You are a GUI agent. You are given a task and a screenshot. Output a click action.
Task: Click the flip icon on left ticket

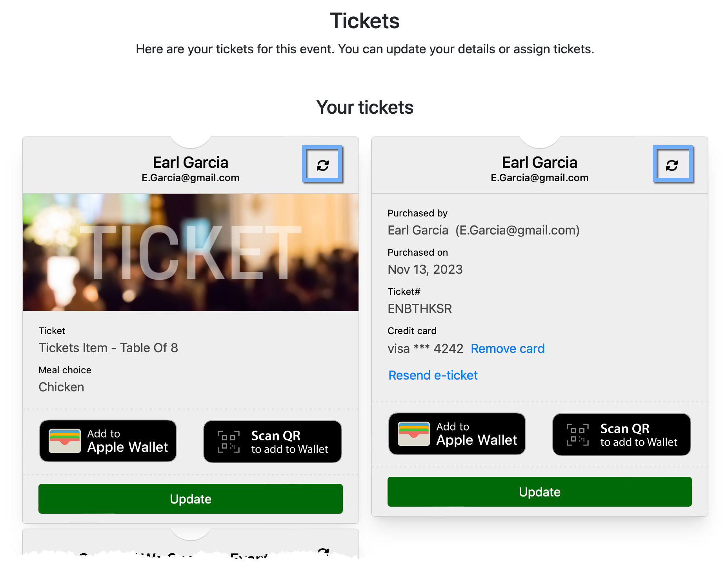pos(322,165)
